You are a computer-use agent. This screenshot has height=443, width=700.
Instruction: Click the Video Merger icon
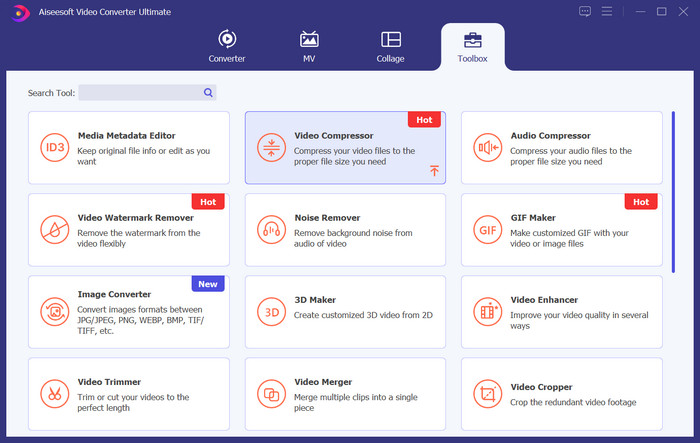[x=271, y=394]
